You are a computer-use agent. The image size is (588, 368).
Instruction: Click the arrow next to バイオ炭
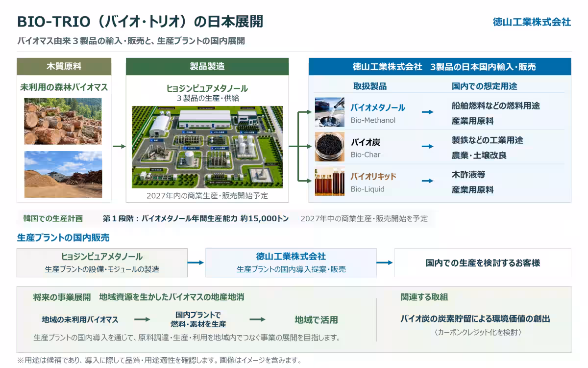click(428, 147)
